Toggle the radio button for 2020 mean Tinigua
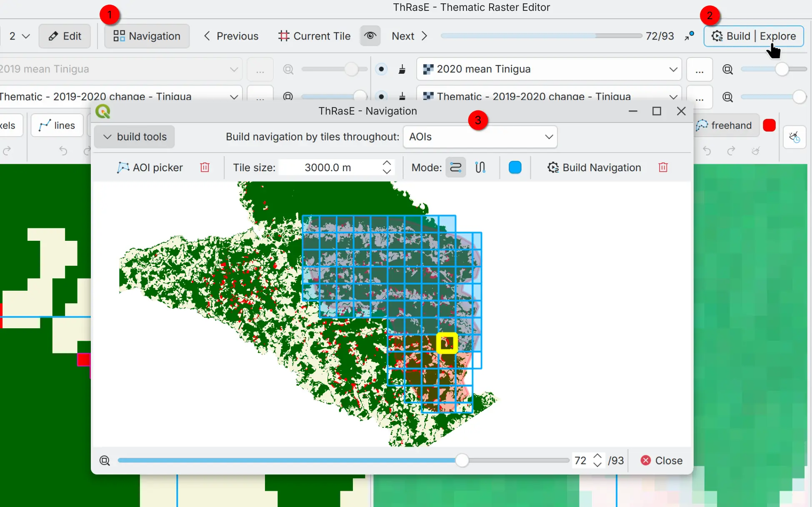Screen dimensions: 812x507 pyautogui.click(x=381, y=69)
